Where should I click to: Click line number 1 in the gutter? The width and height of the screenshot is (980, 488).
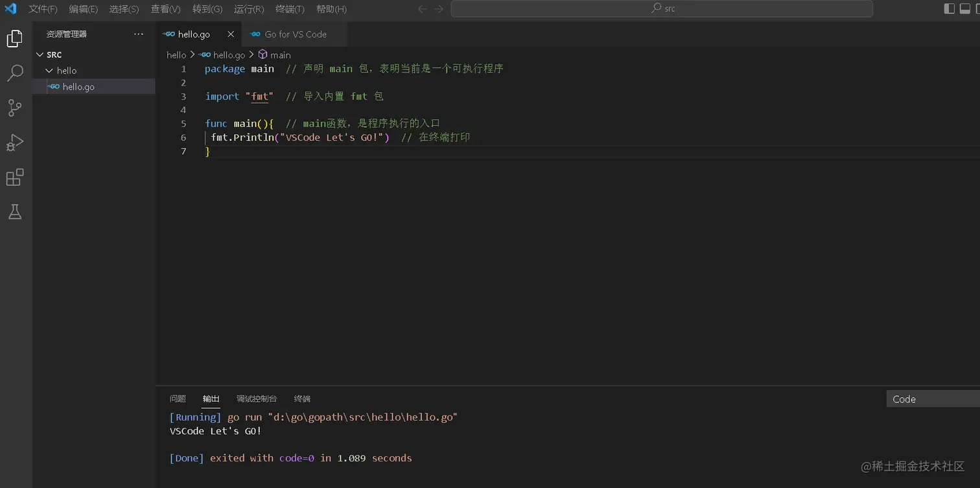click(183, 69)
